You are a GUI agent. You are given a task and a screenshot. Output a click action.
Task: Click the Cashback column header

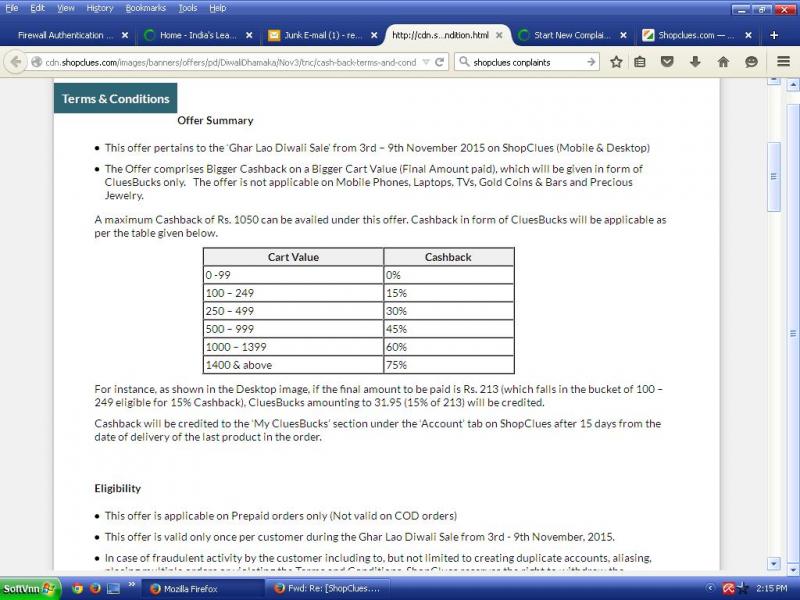pos(448,257)
